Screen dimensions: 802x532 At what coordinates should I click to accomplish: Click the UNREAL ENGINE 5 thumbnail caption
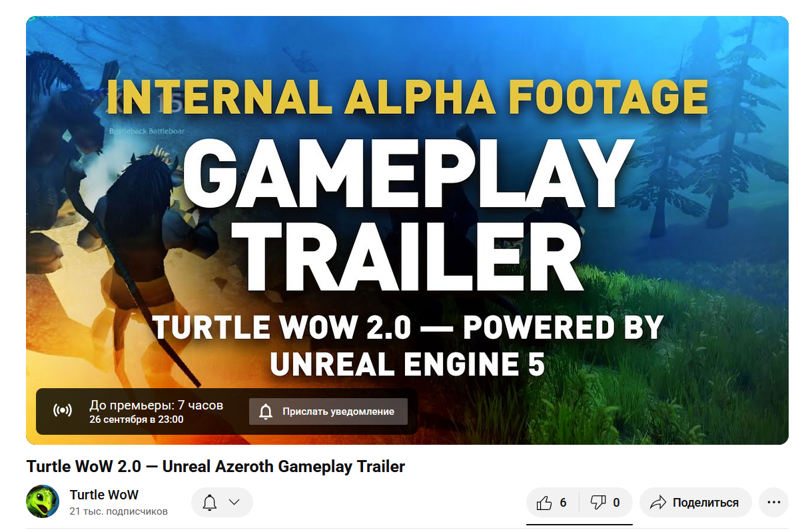(x=408, y=364)
